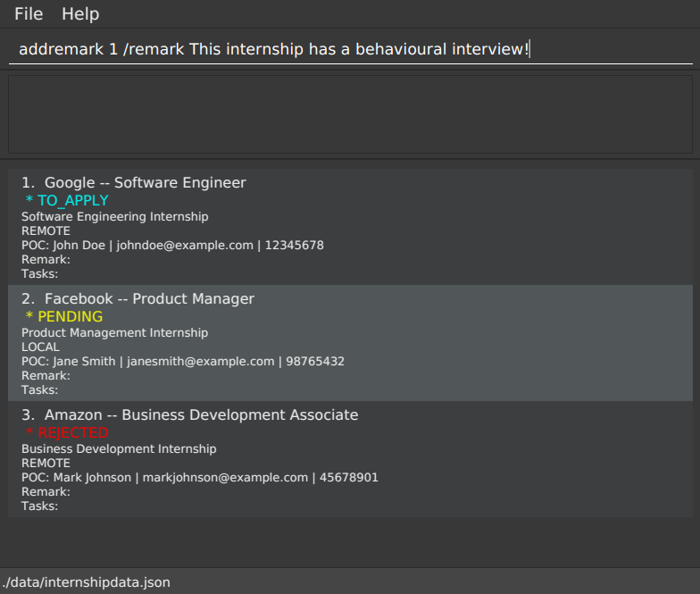Click the internshipdata.json path in status bar
Image resolution: width=700 pixels, height=594 pixels.
coord(86,582)
